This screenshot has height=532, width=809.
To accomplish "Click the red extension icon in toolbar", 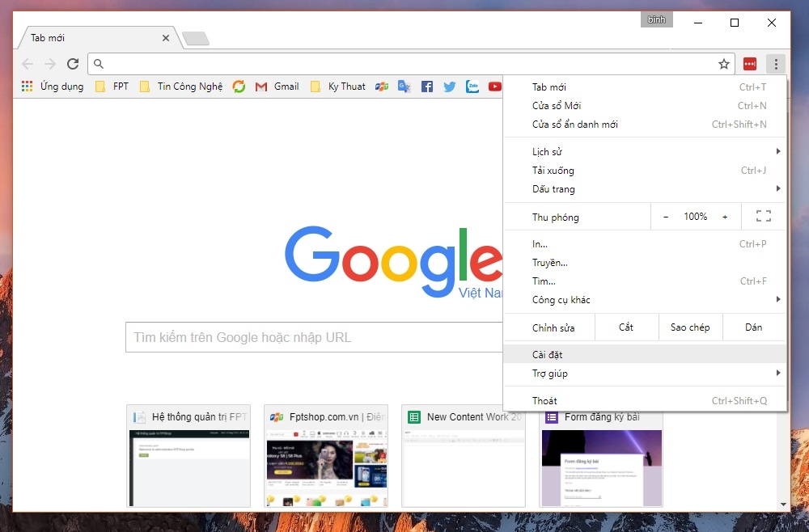I will (x=750, y=64).
